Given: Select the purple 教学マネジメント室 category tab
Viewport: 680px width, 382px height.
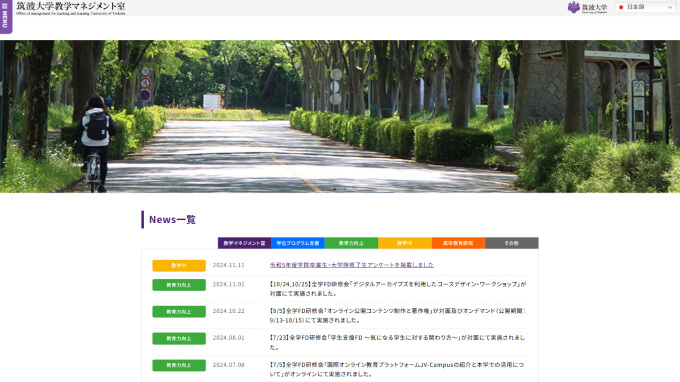Looking at the screenshot, I should (244, 243).
